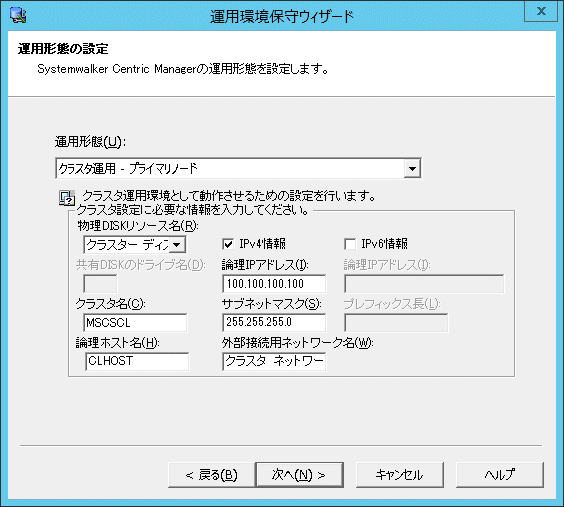564x507 pixels.
Task: Click the 共有DISKのドライブ名 field
Action: 100,284
